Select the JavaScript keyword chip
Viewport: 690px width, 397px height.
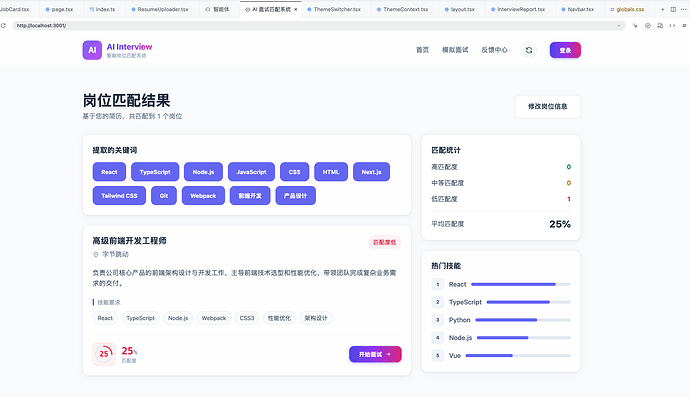[251, 172]
